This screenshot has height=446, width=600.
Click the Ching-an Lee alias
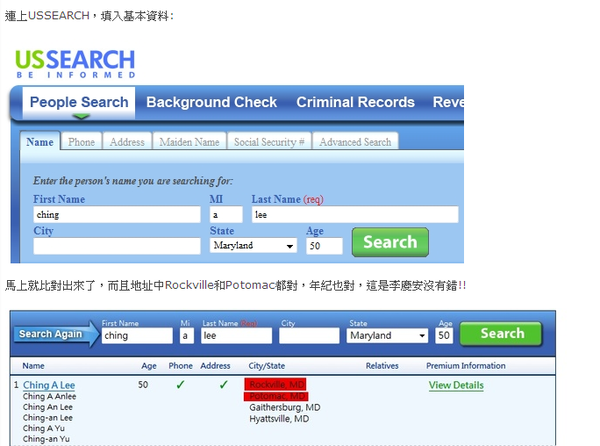click(x=47, y=418)
